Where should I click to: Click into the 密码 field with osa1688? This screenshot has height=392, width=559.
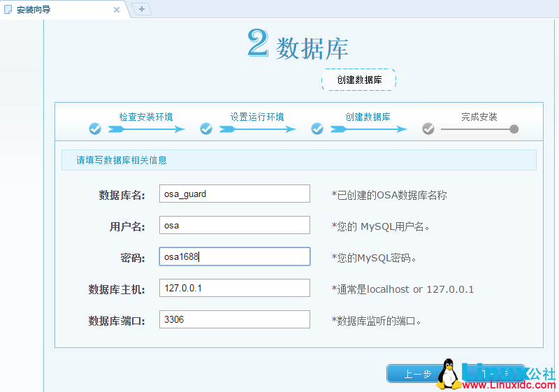[235, 256]
